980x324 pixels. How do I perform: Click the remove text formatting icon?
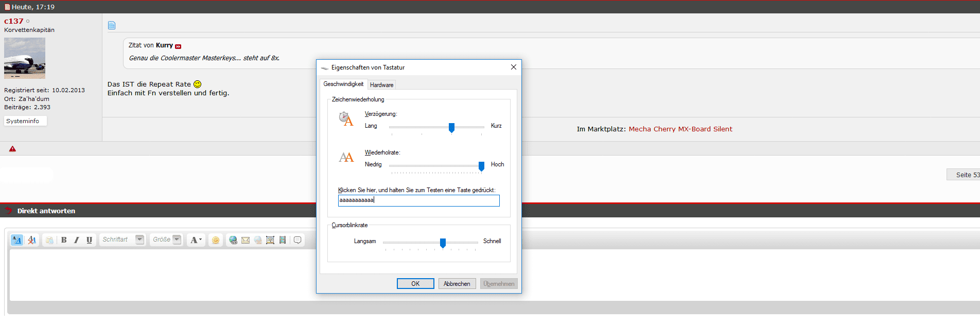point(32,240)
